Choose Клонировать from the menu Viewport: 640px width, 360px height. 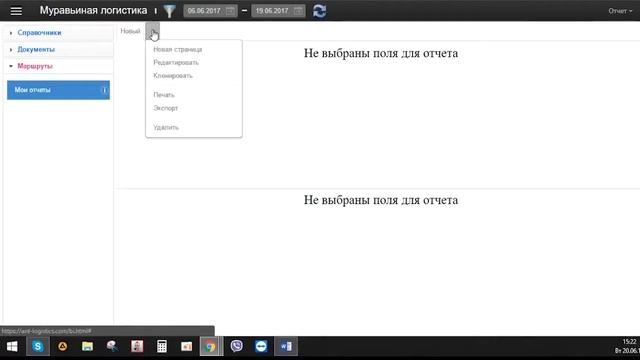click(173, 76)
